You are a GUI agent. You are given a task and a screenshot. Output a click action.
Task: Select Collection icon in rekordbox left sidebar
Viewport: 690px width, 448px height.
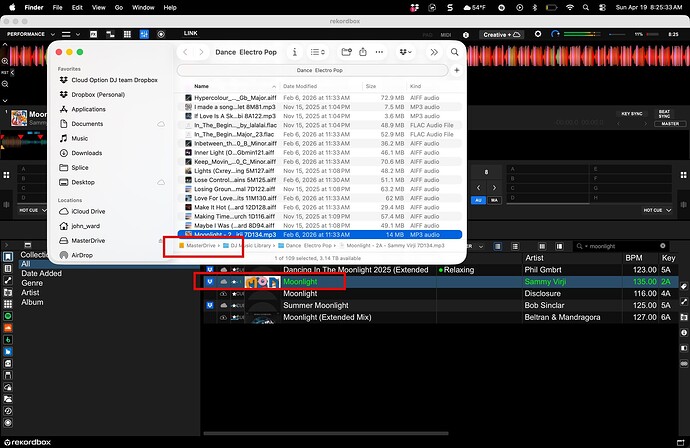pyautogui.click(x=8, y=257)
